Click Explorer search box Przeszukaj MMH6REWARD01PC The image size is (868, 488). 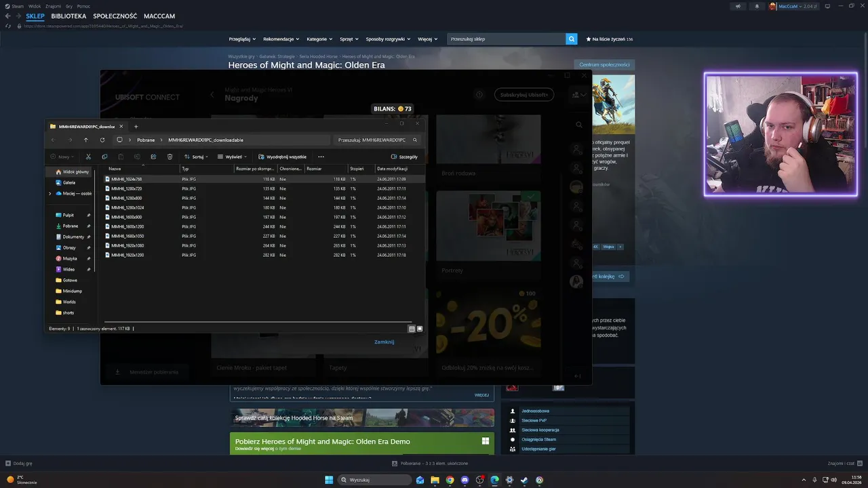click(378, 140)
